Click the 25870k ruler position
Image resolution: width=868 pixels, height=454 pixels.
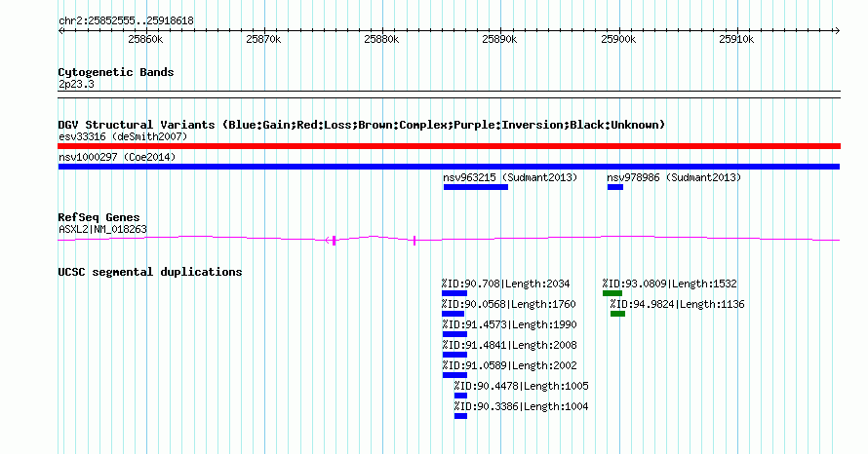(x=263, y=39)
